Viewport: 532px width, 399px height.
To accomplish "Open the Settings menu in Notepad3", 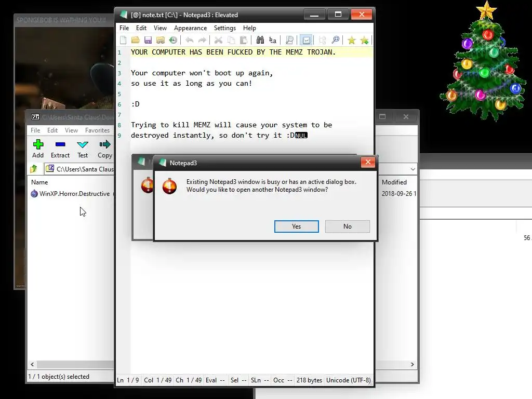I will pyautogui.click(x=224, y=28).
